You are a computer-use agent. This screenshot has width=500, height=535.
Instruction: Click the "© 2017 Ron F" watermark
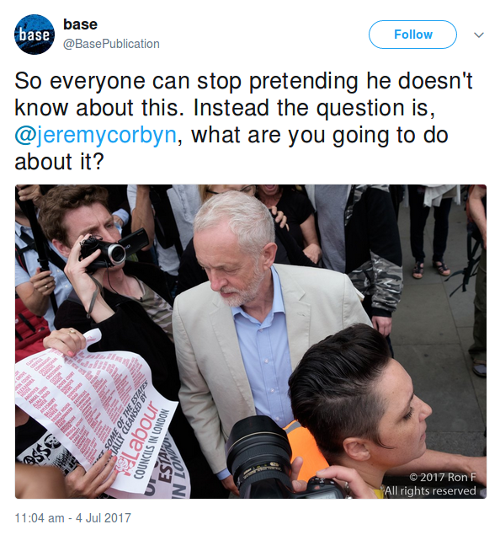[x=442, y=477]
